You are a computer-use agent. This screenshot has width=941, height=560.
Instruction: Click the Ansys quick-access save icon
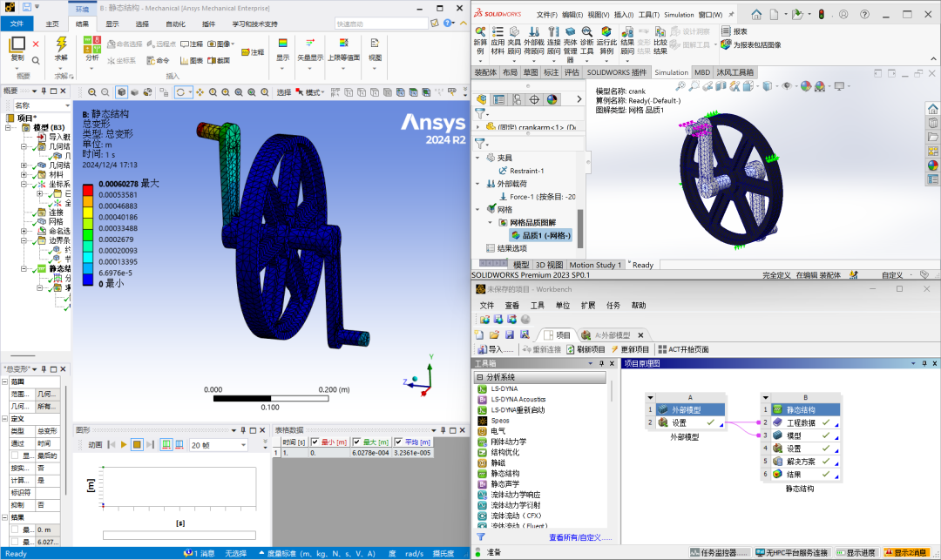(26, 7)
